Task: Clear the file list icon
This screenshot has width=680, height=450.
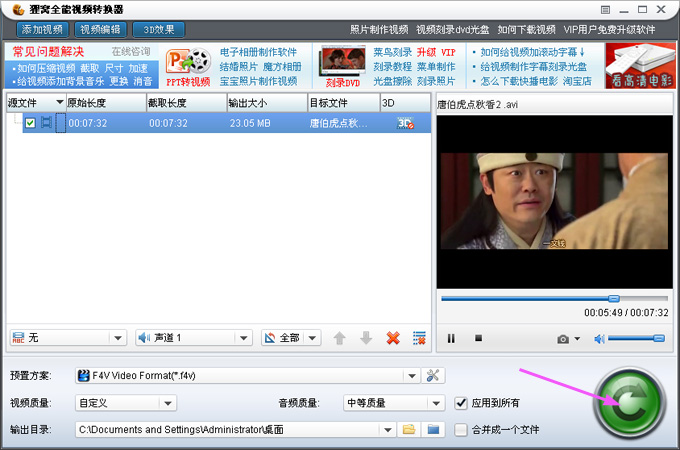Action: pos(420,338)
